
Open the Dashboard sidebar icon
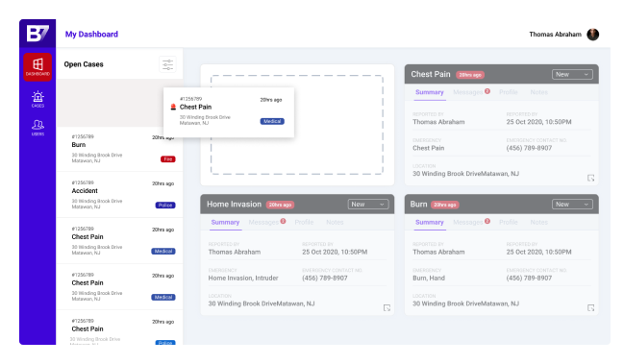pos(37,67)
